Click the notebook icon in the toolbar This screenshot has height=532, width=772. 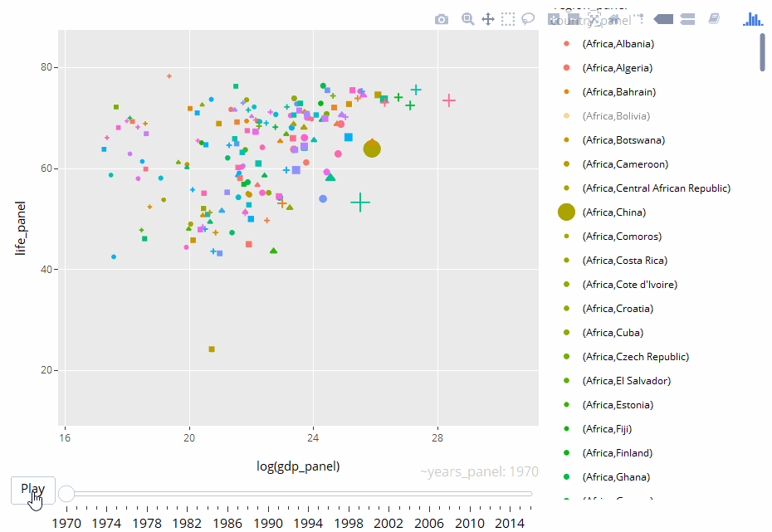[713, 18]
